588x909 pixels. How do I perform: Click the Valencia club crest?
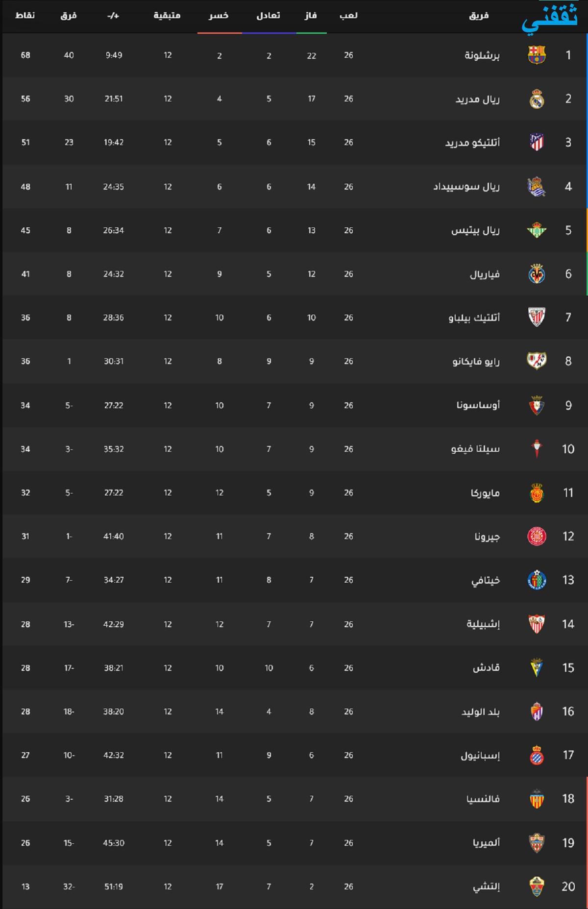coord(537,799)
